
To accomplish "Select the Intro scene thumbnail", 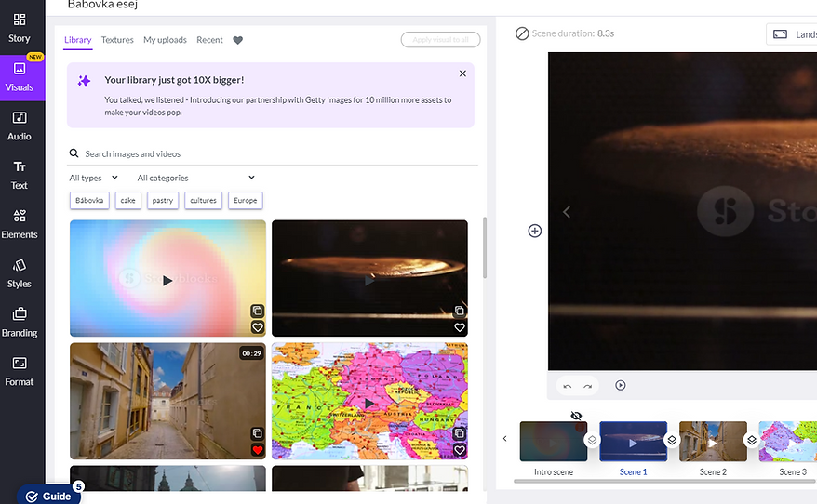I will [554, 442].
